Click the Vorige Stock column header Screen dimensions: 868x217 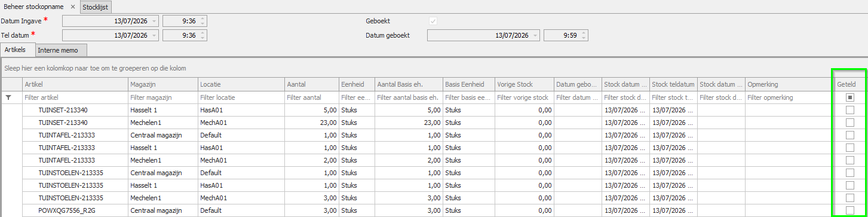[x=525, y=84]
